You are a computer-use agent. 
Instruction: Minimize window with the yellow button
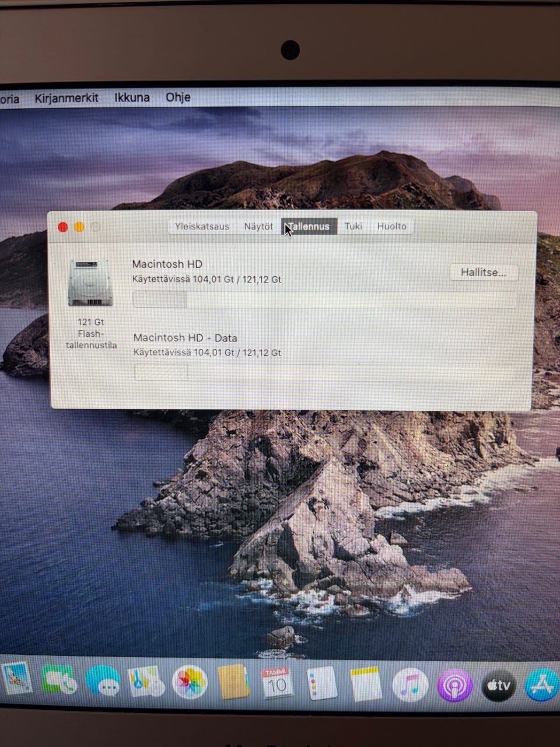pos(79,227)
